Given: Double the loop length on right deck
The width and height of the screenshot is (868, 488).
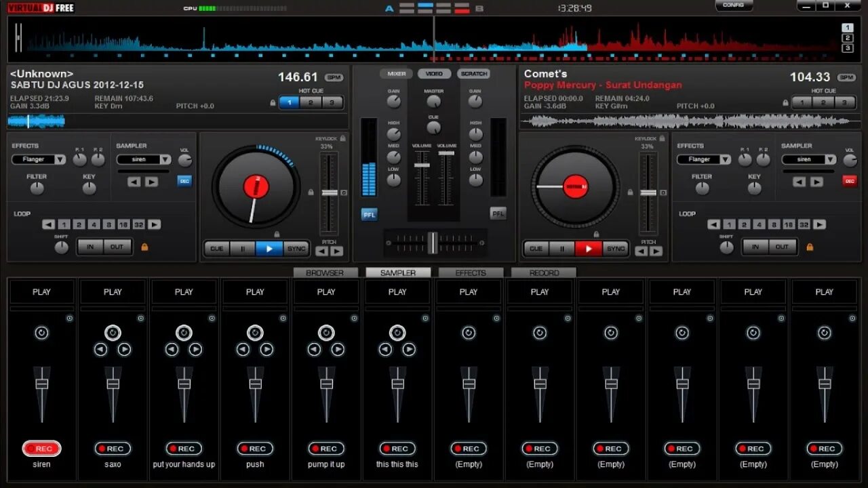Looking at the screenshot, I should point(820,224).
